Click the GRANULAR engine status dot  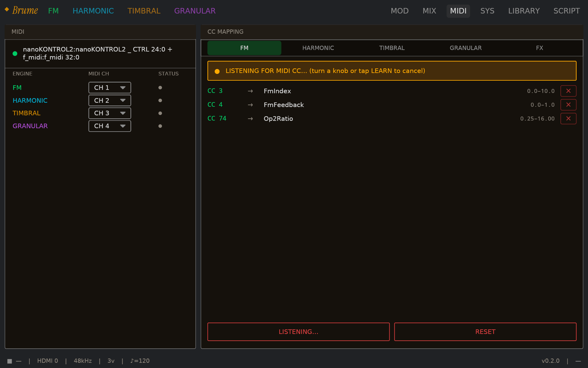(160, 126)
